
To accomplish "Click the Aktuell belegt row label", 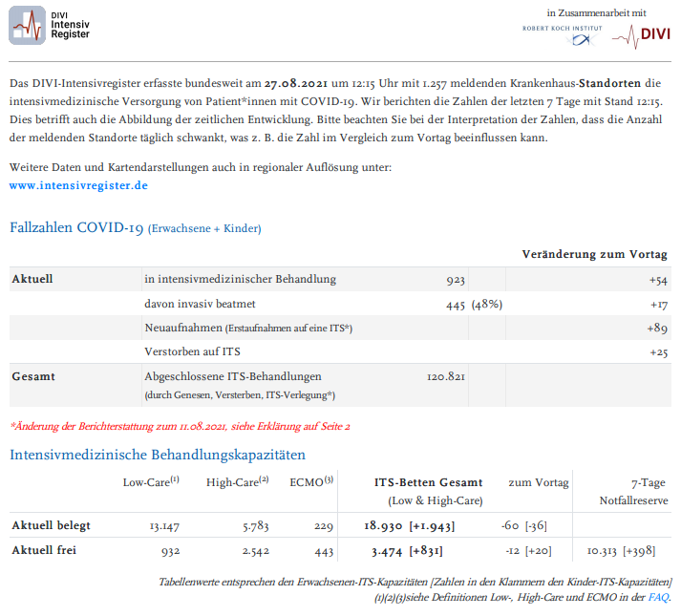I will coord(52,526).
